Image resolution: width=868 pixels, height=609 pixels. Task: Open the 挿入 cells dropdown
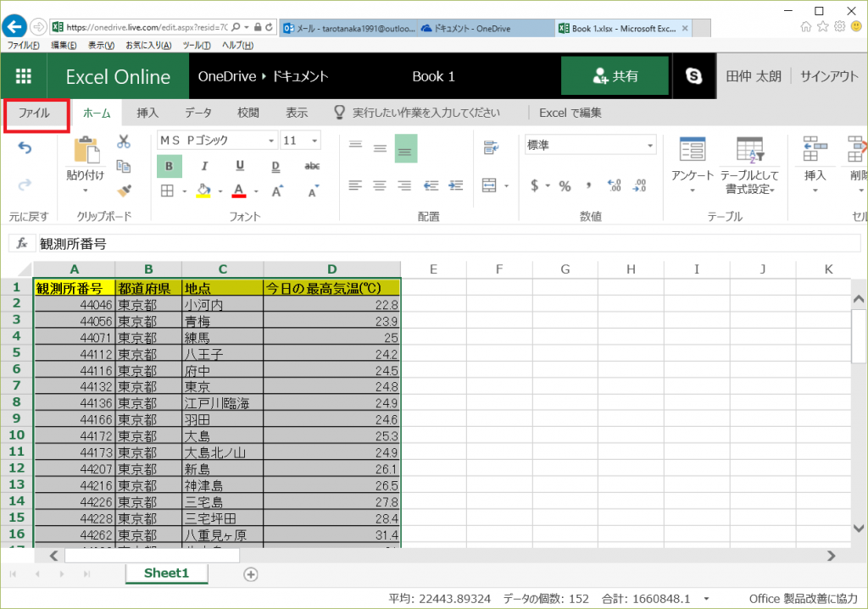(815, 165)
